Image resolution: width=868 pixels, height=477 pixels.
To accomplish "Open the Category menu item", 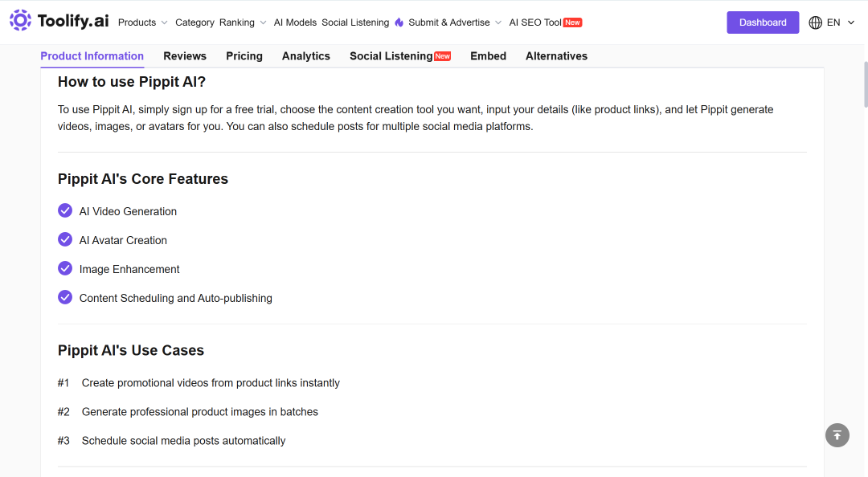I will click(x=194, y=22).
